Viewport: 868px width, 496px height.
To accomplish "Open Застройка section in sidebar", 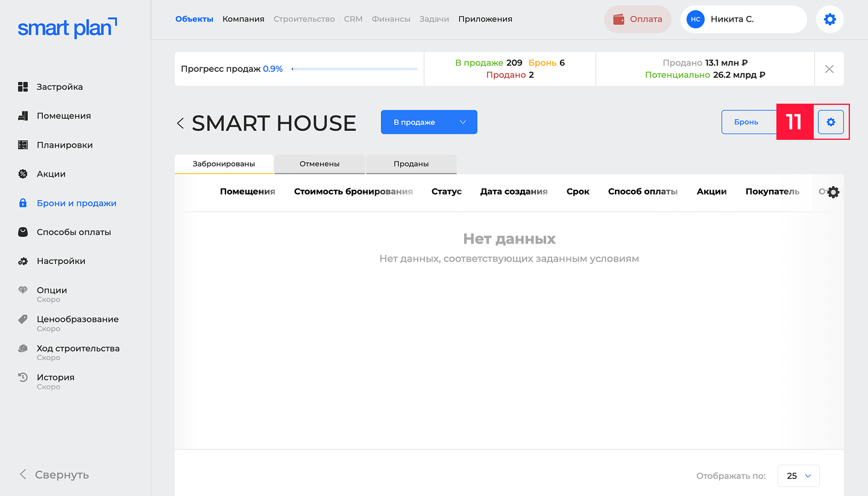I will [x=60, y=87].
